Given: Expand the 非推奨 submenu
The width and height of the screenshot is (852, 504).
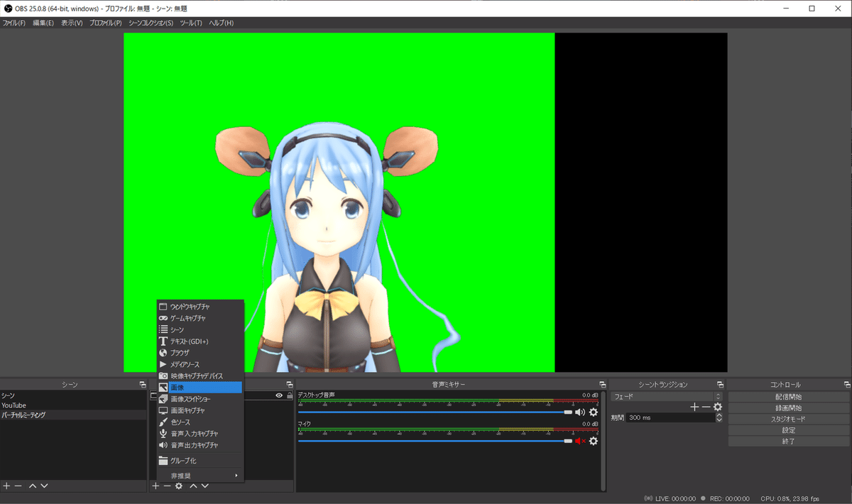Looking at the screenshot, I should (x=199, y=475).
